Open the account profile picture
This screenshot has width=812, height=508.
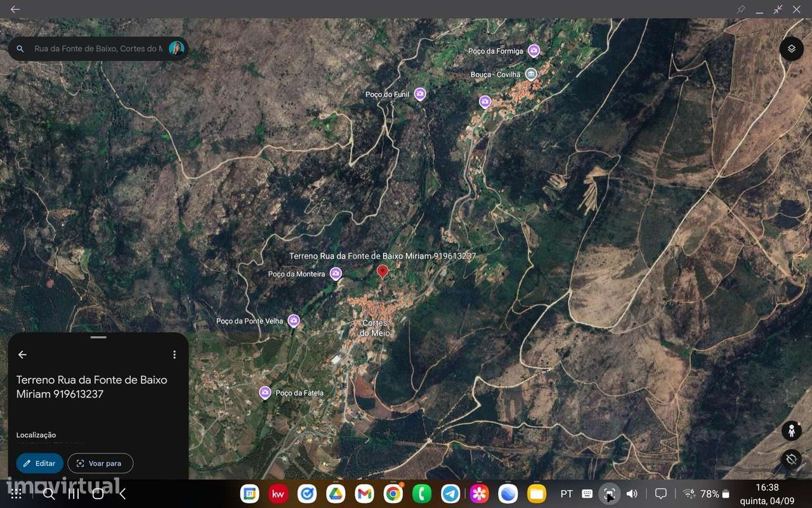(176, 49)
